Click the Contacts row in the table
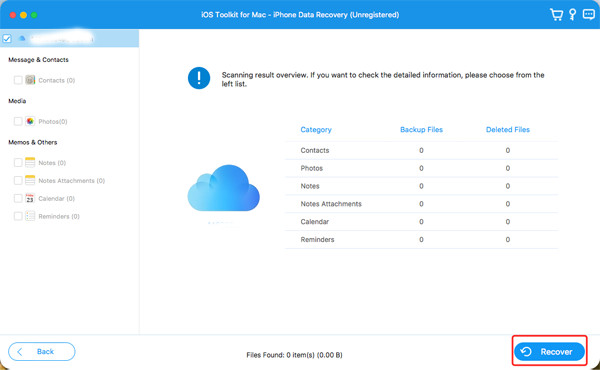This screenshot has width=600, height=370. pos(422,150)
